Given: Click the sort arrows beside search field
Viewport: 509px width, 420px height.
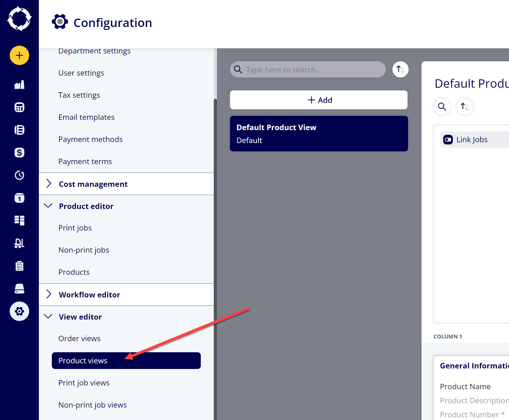Looking at the screenshot, I should point(400,69).
